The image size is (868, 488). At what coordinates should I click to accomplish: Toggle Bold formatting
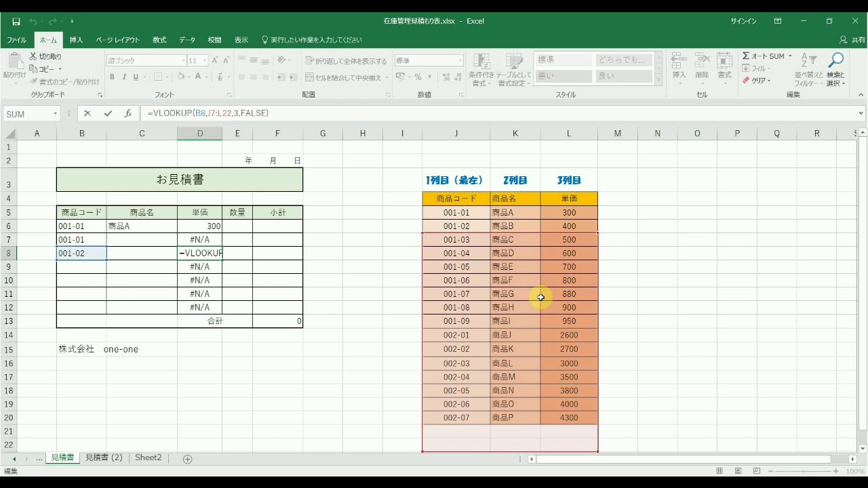[113, 77]
